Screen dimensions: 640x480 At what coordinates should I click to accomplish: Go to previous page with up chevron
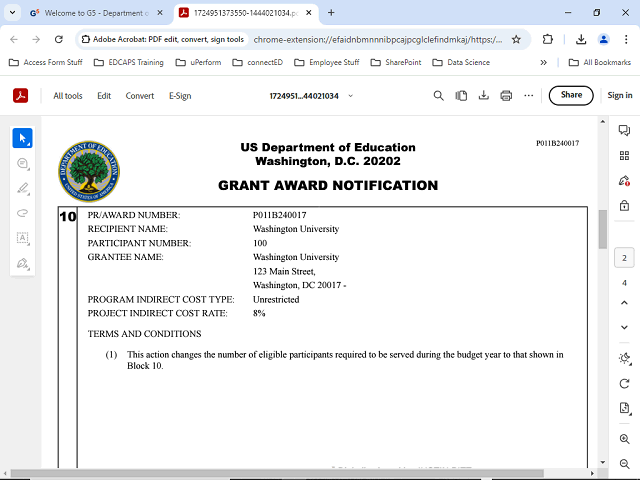pos(624,302)
